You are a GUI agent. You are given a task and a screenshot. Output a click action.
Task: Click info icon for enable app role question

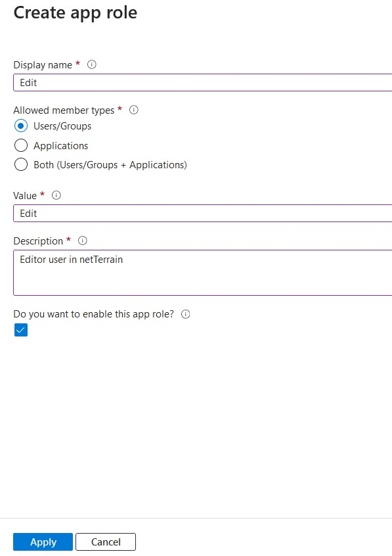[x=186, y=314]
